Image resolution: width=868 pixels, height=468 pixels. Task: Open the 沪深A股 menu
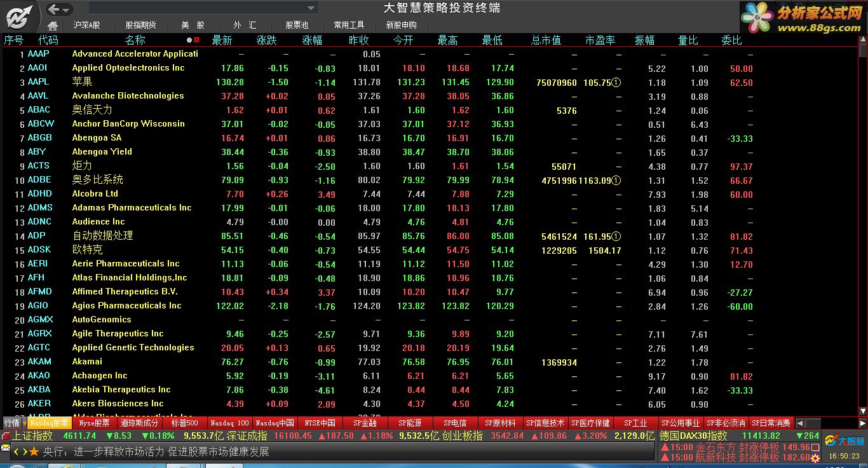click(x=86, y=25)
